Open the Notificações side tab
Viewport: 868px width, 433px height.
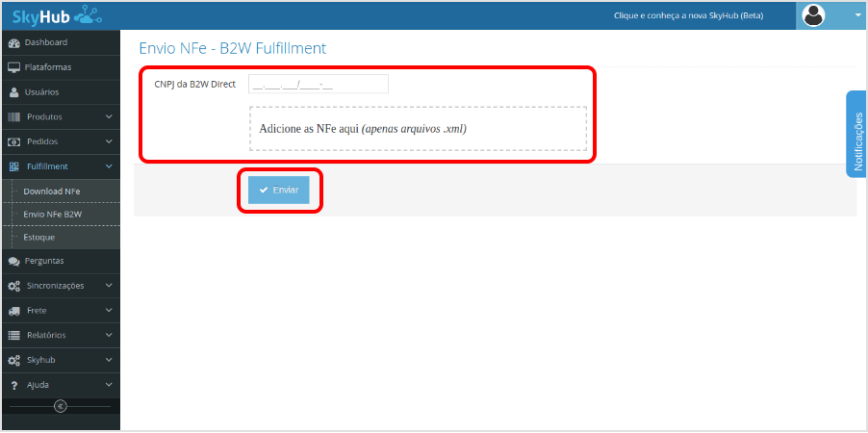click(856, 135)
